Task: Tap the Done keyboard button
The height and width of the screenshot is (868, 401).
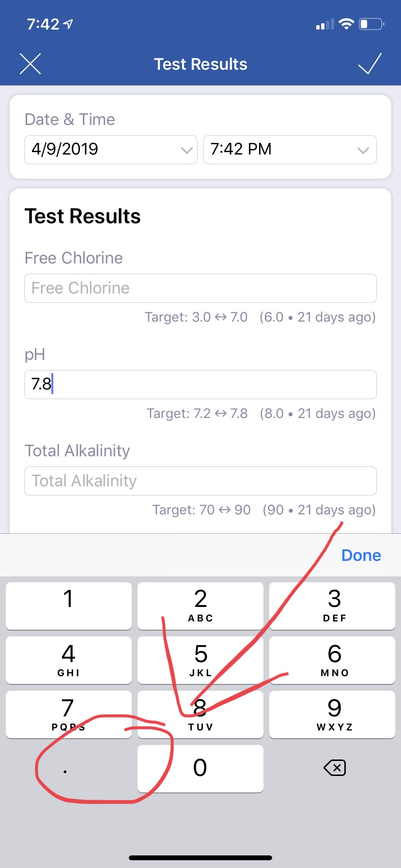Action: pyautogui.click(x=361, y=555)
